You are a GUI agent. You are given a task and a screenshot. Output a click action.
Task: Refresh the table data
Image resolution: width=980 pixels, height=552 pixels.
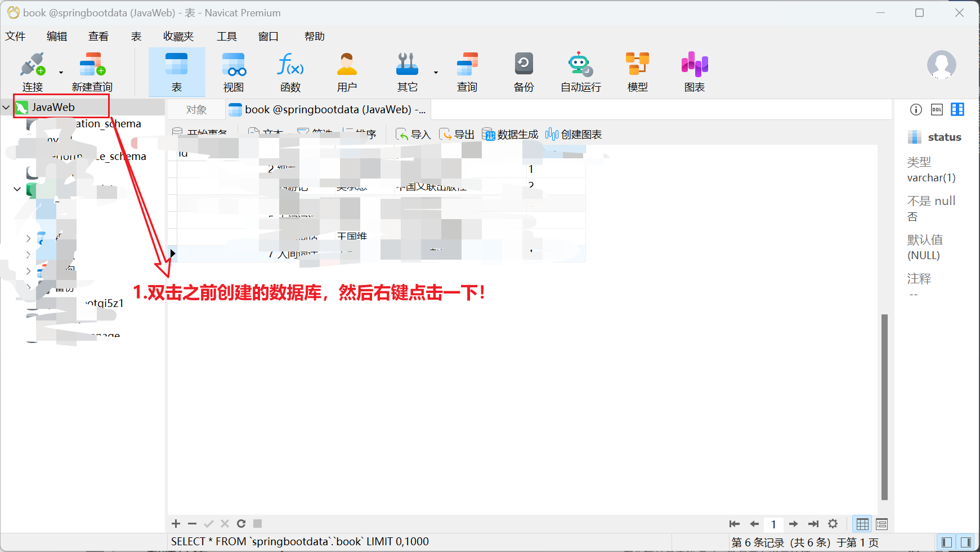click(x=241, y=524)
